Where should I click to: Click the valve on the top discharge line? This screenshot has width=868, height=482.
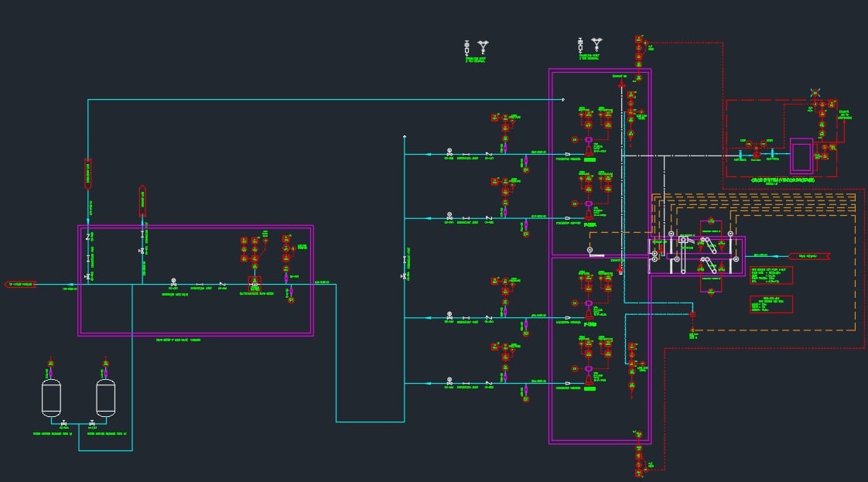coord(449,152)
